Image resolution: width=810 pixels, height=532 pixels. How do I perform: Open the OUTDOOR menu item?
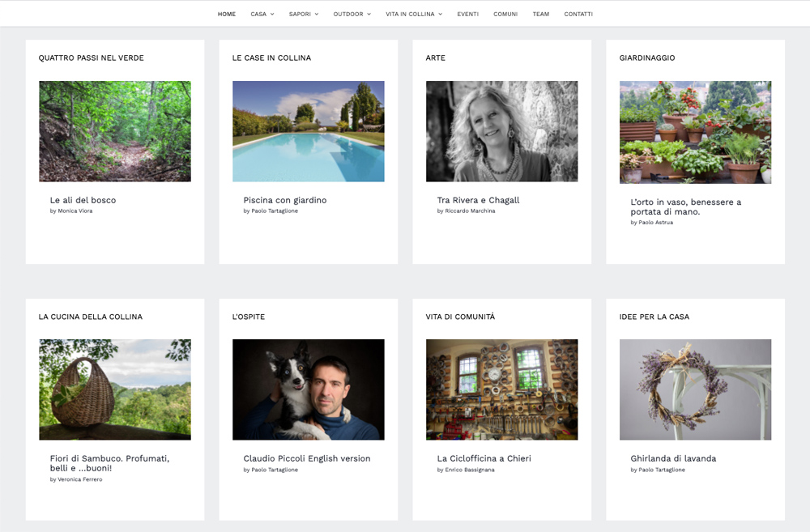348,14
